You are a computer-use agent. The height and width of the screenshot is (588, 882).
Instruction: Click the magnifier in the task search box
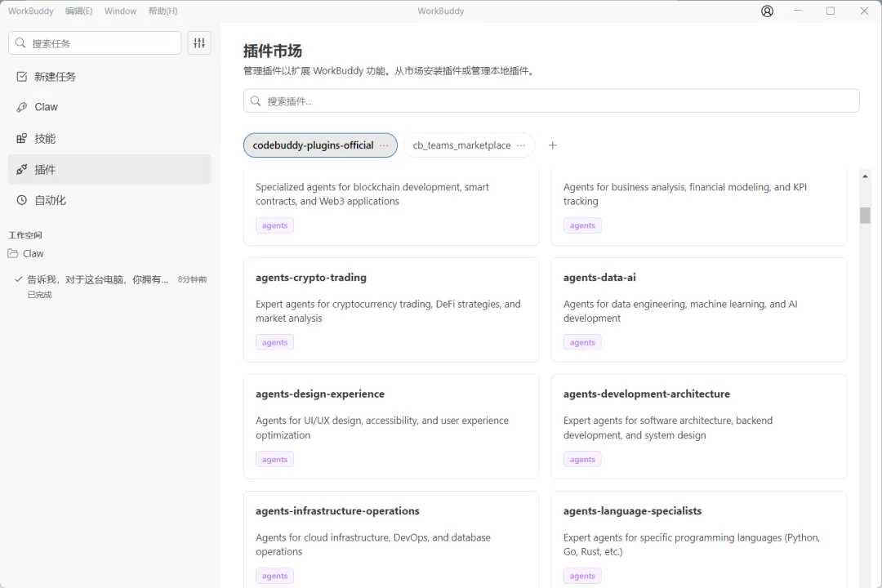pos(20,42)
